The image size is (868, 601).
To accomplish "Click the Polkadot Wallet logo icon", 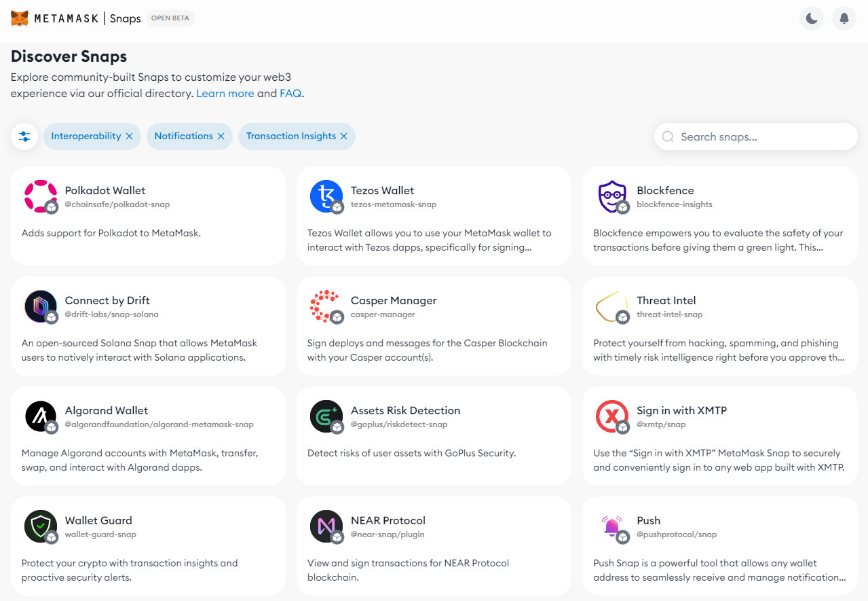I will click(41, 196).
